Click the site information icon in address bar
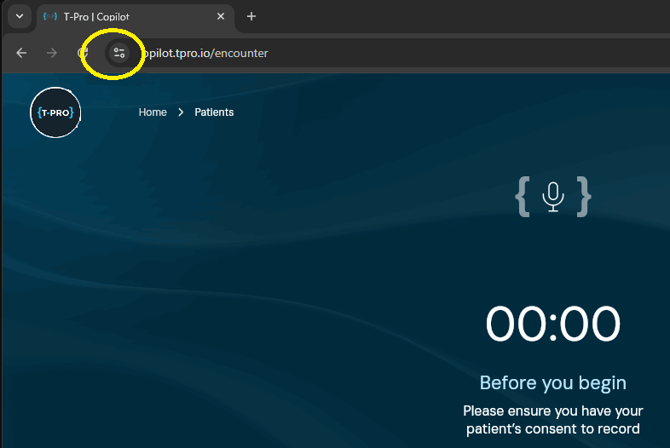The image size is (670, 448). 119,53
